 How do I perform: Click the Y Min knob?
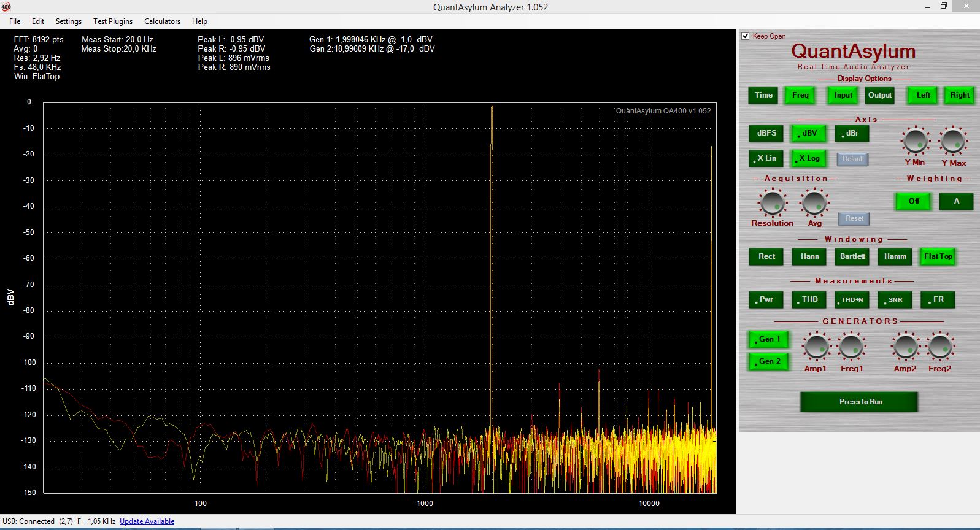[915, 141]
